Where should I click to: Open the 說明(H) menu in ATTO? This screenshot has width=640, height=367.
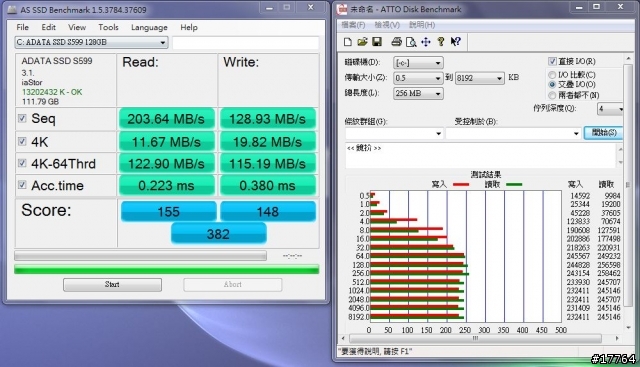click(x=422, y=25)
